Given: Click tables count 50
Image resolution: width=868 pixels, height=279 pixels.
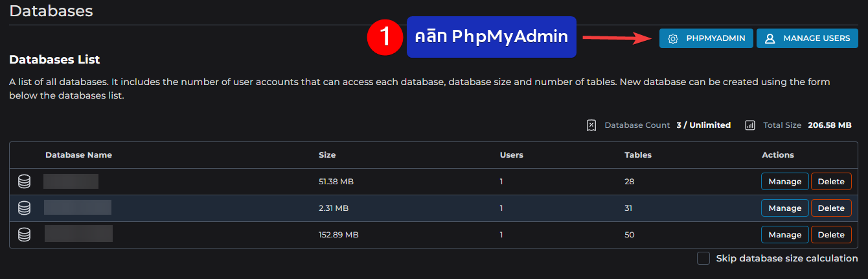Looking at the screenshot, I should pos(630,235).
